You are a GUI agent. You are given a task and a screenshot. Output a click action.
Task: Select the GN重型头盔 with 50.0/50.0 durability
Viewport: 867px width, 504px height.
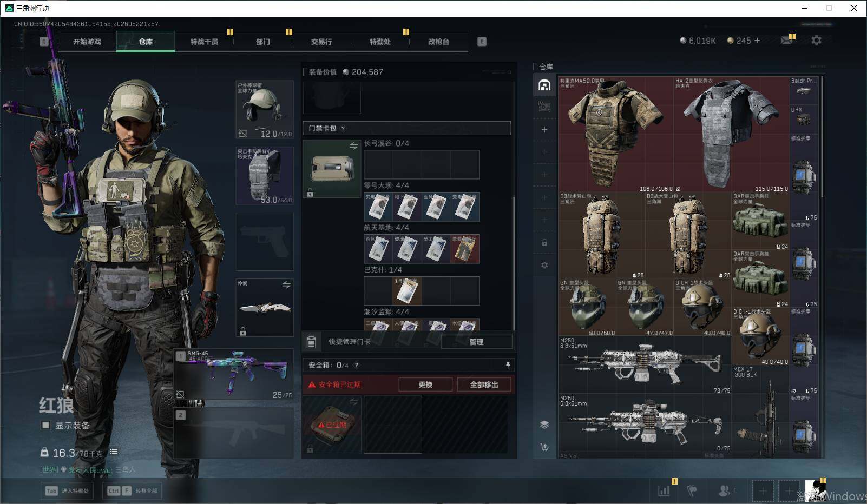587,308
